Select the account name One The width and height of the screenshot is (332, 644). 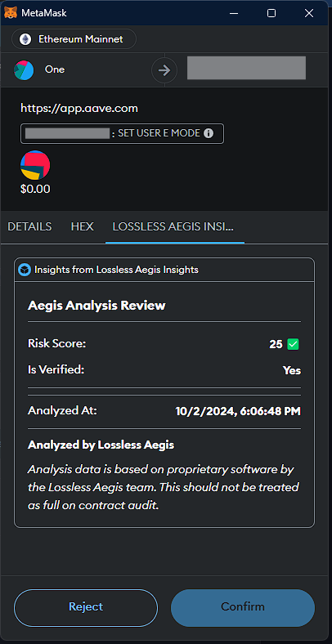[x=55, y=69]
